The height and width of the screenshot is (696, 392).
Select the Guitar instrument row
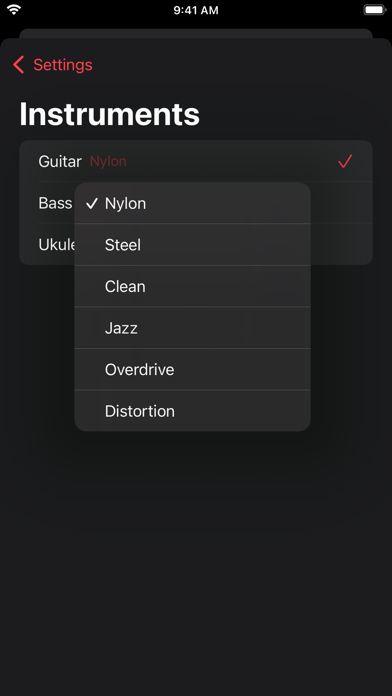click(196, 161)
